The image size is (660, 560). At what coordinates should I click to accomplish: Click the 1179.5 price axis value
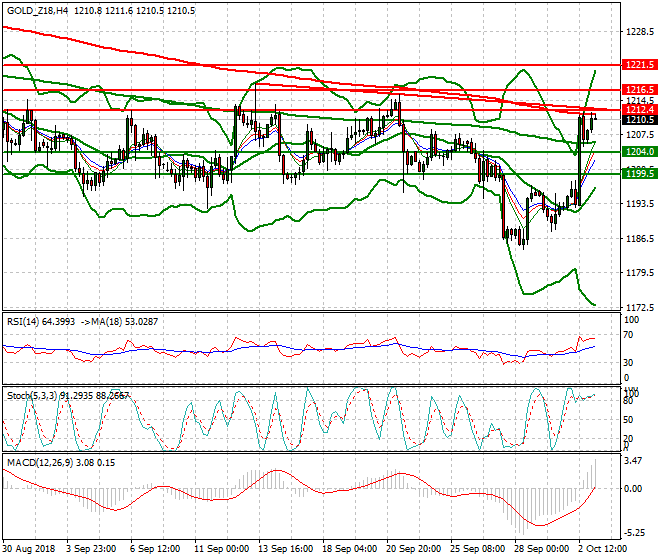pos(640,273)
